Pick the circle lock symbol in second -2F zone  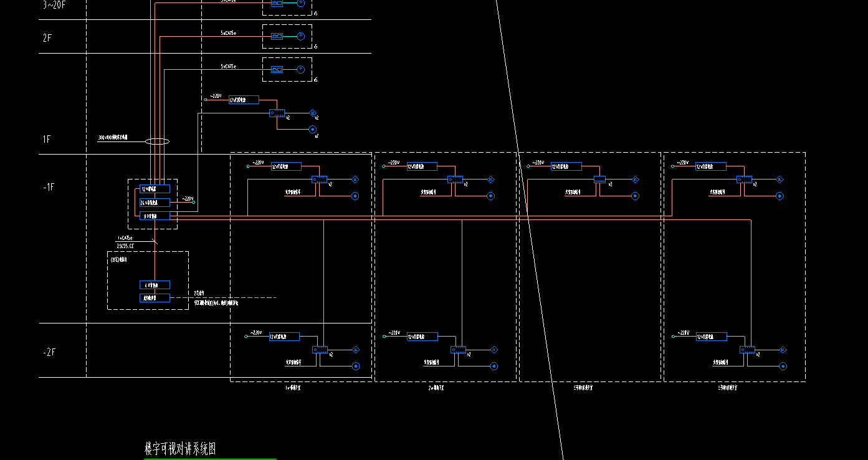click(x=494, y=366)
